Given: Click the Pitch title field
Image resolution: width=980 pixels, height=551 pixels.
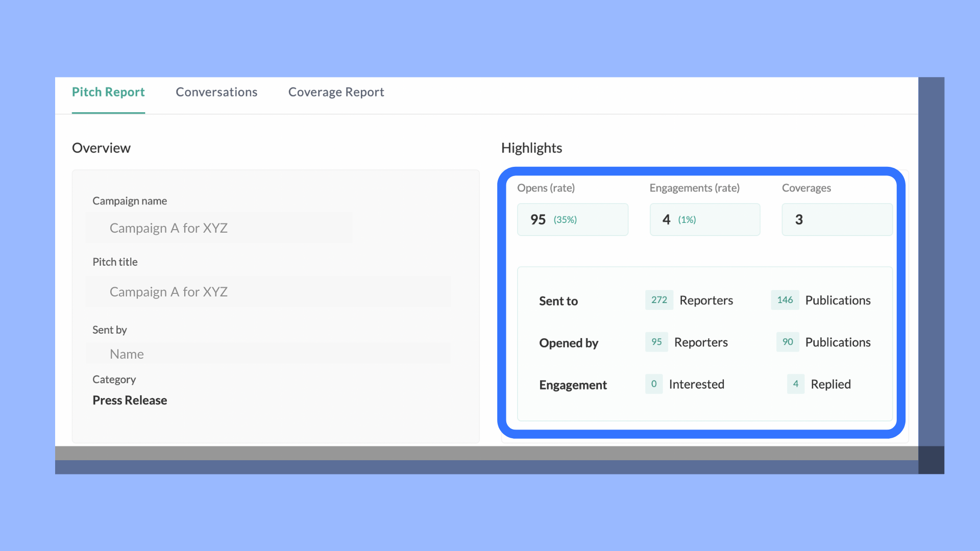Looking at the screenshot, I should [x=268, y=292].
